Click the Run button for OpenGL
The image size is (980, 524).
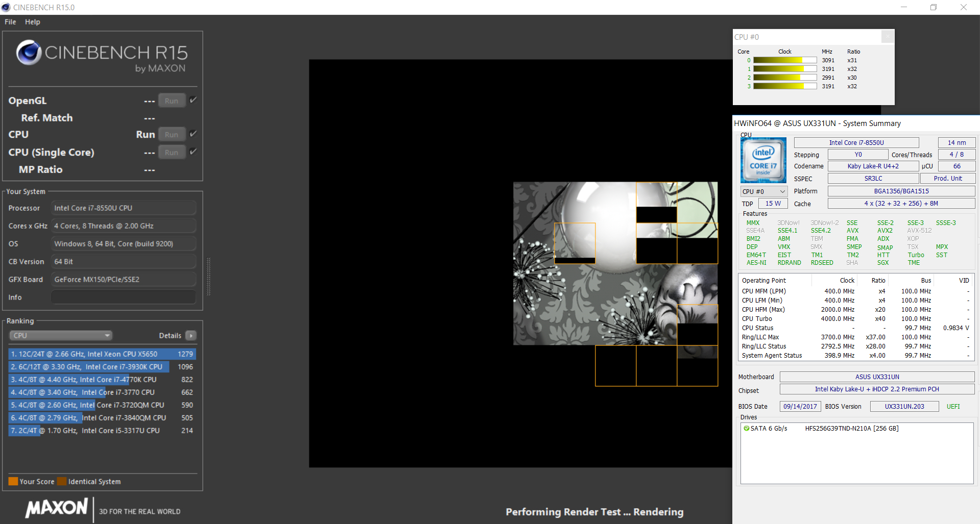tap(172, 101)
